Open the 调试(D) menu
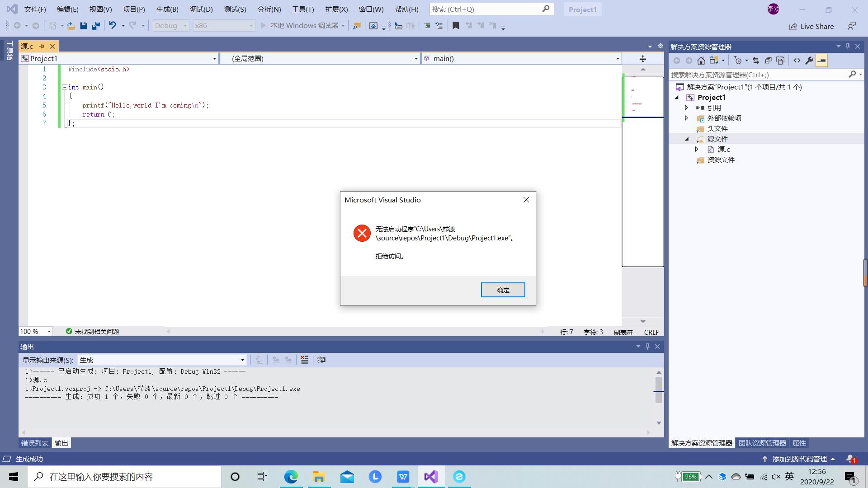868x488 pixels. (x=201, y=9)
